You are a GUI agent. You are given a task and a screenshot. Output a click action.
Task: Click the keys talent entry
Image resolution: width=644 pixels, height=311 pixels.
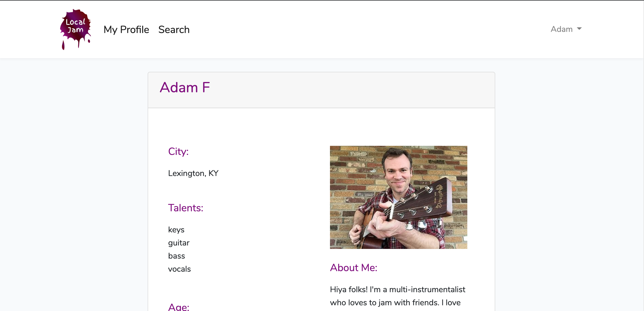(176, 230)
